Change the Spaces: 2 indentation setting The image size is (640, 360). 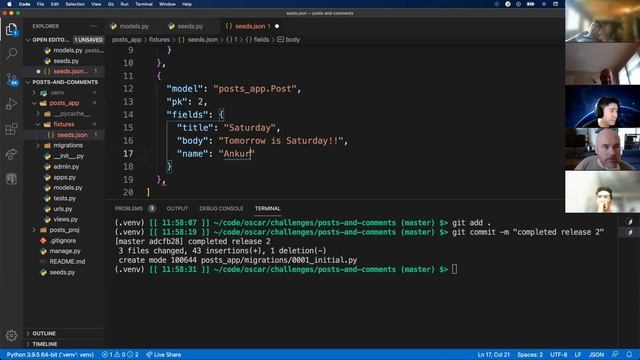point(530,355)
